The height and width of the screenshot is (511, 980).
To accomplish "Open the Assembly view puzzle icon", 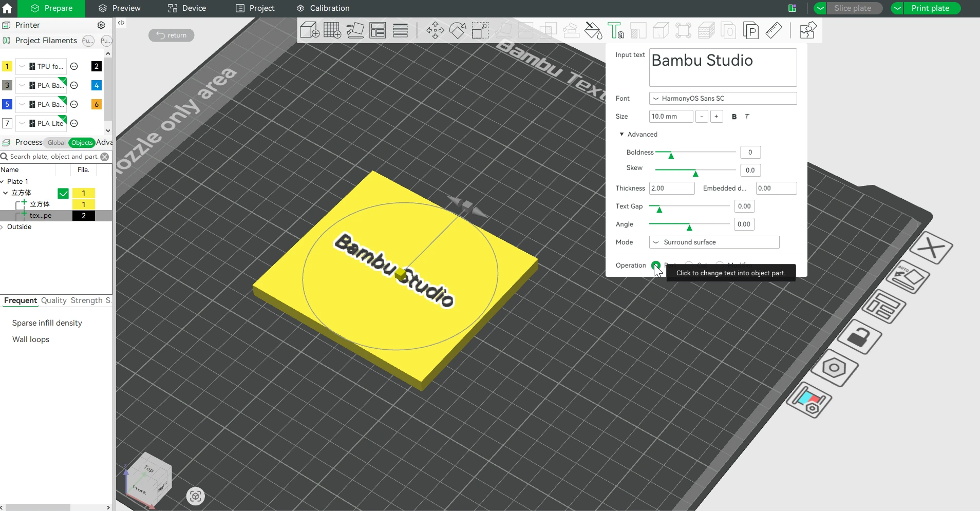I will (808, 30).
